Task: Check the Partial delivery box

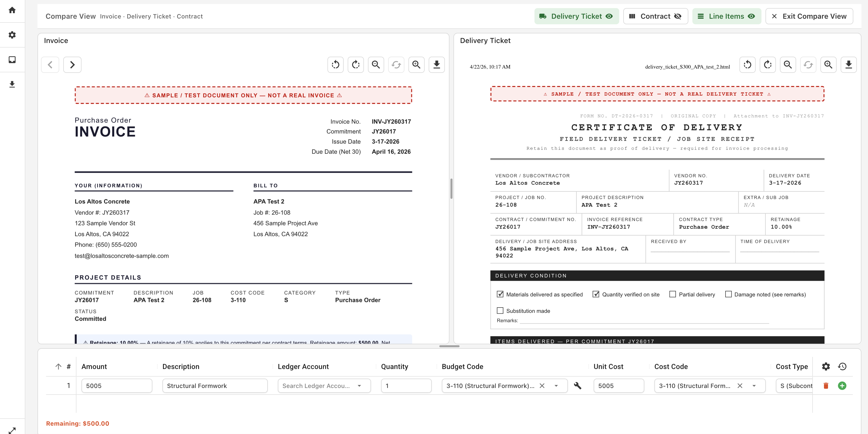Action: point(673,294)
